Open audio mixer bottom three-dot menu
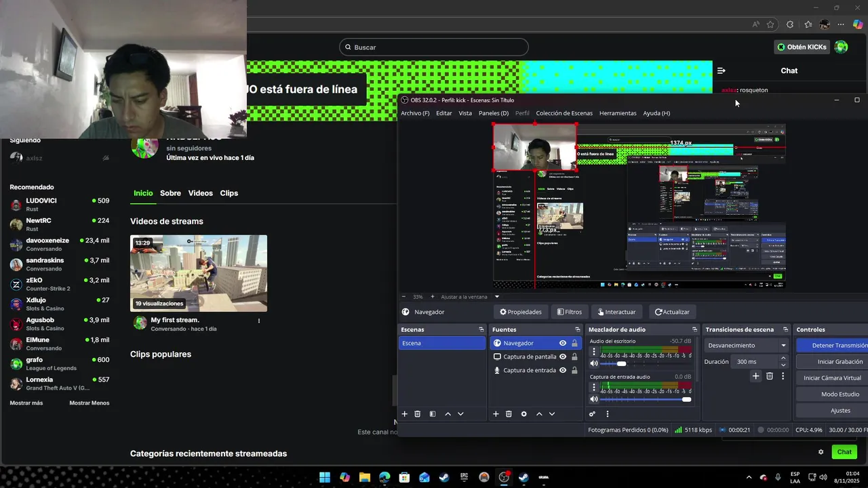This screenshot has width=868, height=488. pos(608,414)
